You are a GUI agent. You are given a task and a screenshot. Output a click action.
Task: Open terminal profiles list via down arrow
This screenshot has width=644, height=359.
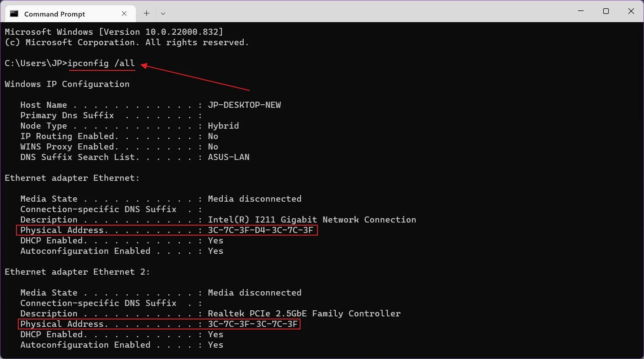click(163, 13)
